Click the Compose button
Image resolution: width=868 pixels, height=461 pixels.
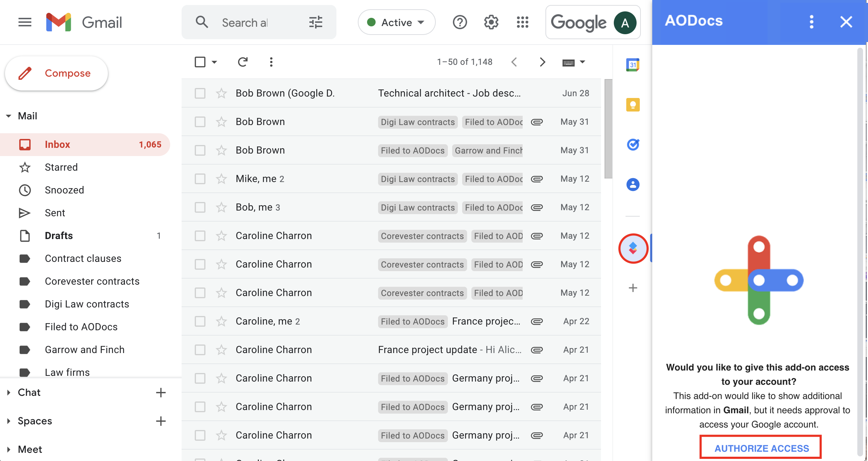pyautogui.click(x=56, y=73)
